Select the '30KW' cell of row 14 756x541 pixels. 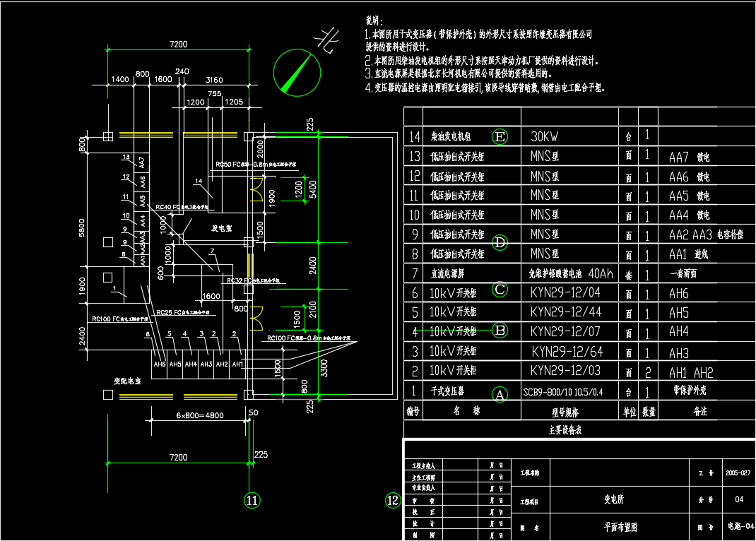point(544,137)
